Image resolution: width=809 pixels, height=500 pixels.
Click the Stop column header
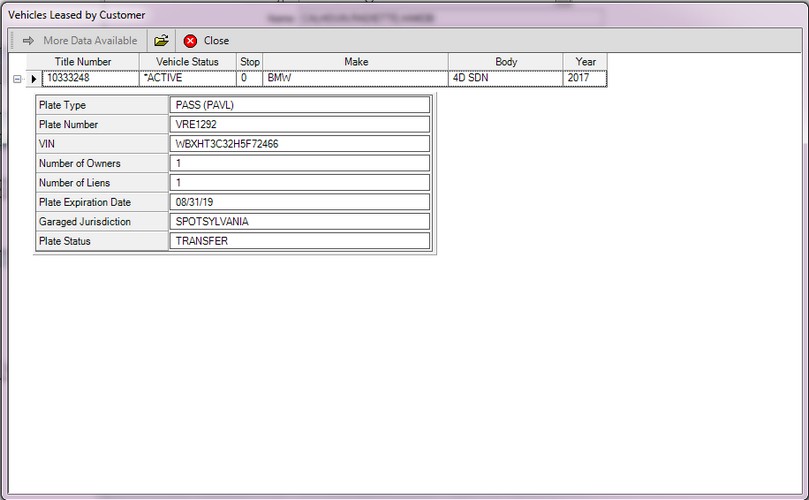click(250, 61)
